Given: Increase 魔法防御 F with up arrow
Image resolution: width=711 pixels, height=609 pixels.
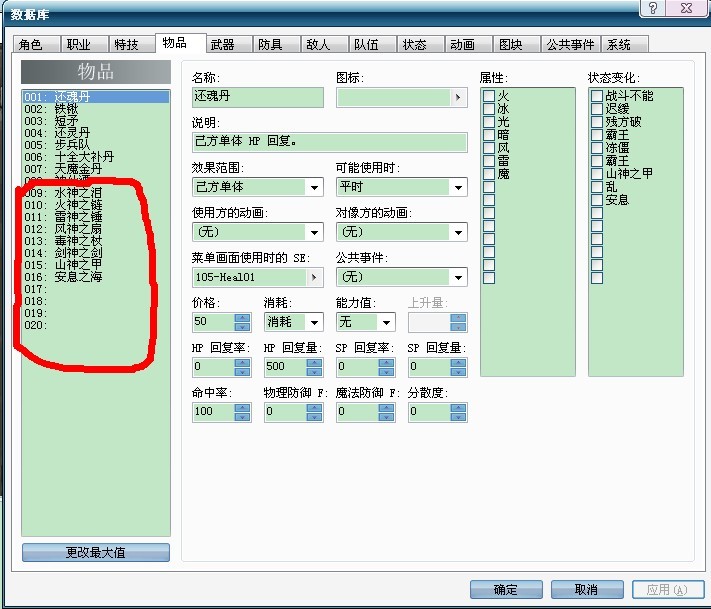Looking at the screenshot, I should coord(386,408).
